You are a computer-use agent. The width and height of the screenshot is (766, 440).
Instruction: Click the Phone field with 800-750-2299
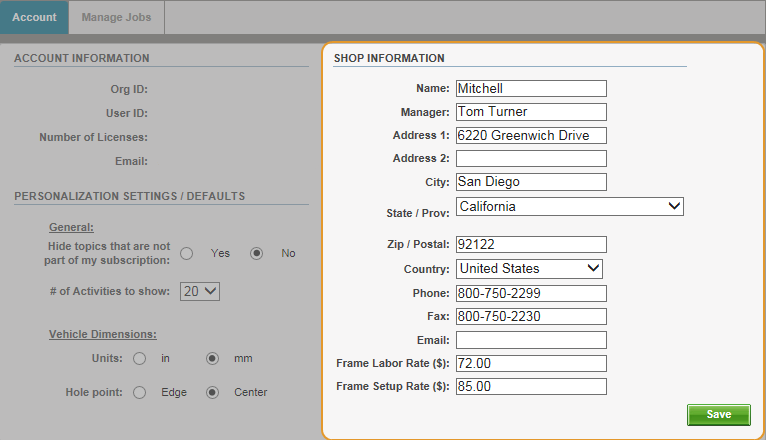(532, 293)
